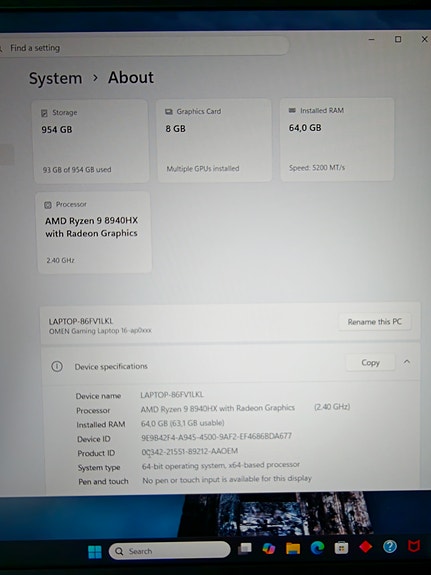Open the red diamond taskbar app

coord(365,547)
